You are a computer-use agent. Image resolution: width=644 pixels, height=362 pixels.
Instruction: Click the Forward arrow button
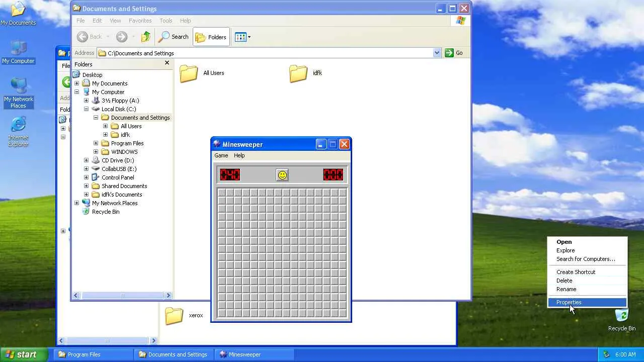121,37
